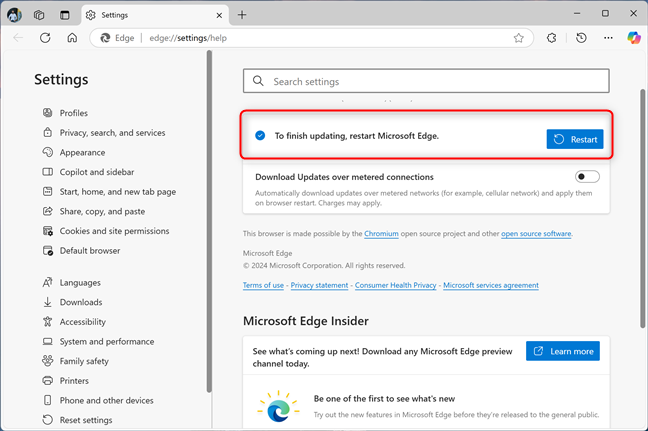The image size is (648, 431).
Task: Click inside Search settings field
Action: (426, 81)
